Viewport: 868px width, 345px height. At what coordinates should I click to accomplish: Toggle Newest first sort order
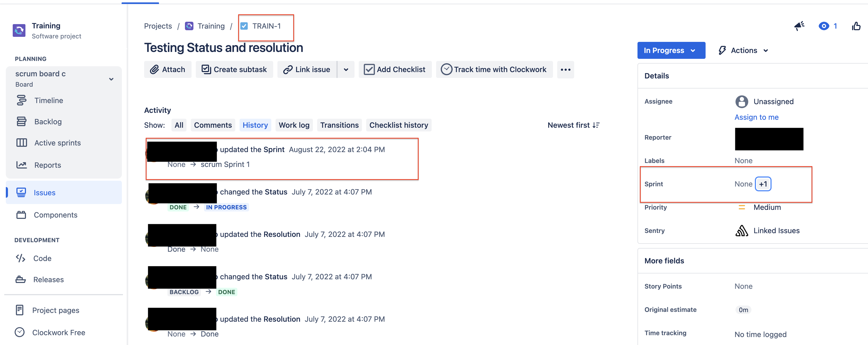[573, 125]
